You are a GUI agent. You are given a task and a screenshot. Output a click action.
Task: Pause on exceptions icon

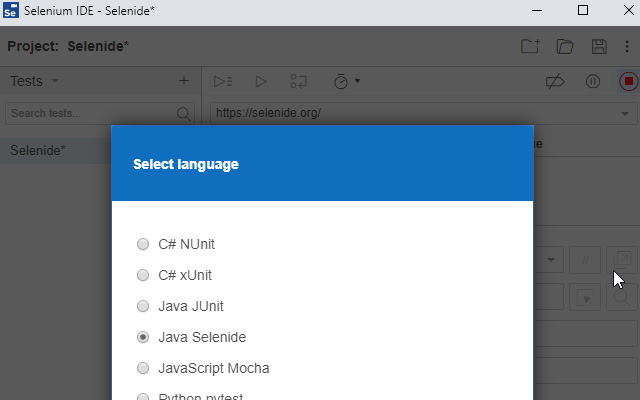pyautogui.click(x=592, y=81)
